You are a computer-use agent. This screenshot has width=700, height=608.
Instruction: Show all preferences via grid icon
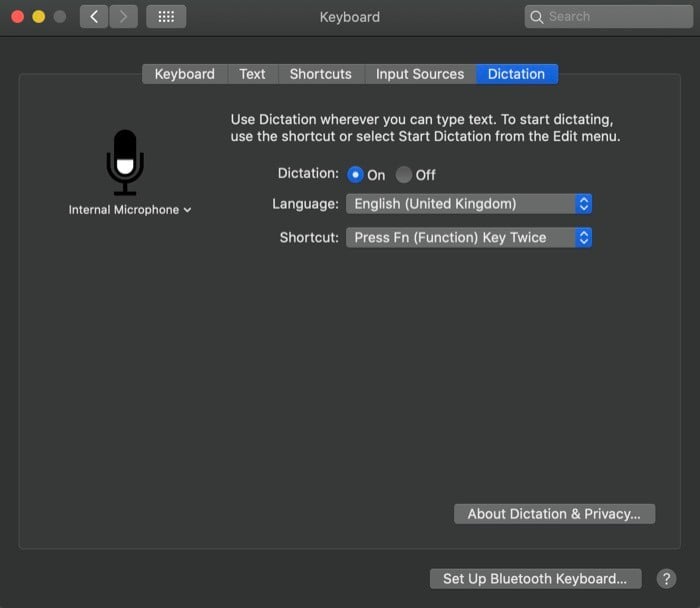[x=166, y=17]
